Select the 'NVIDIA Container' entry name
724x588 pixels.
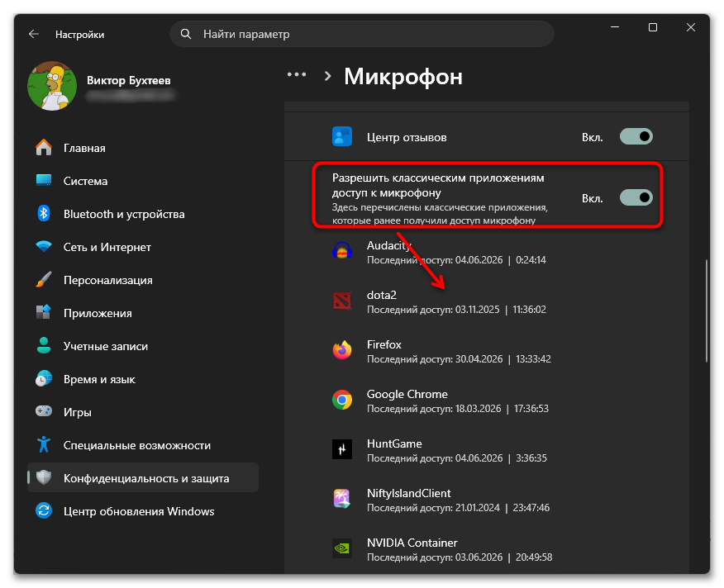point(412,543)
